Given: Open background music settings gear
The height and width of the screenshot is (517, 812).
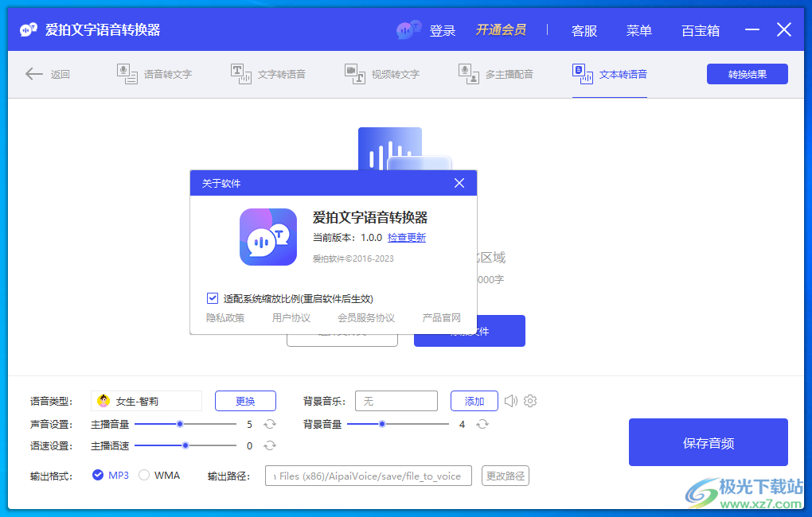Looking at the screenshot, I should pyautogui.click(x=530, y=401).
